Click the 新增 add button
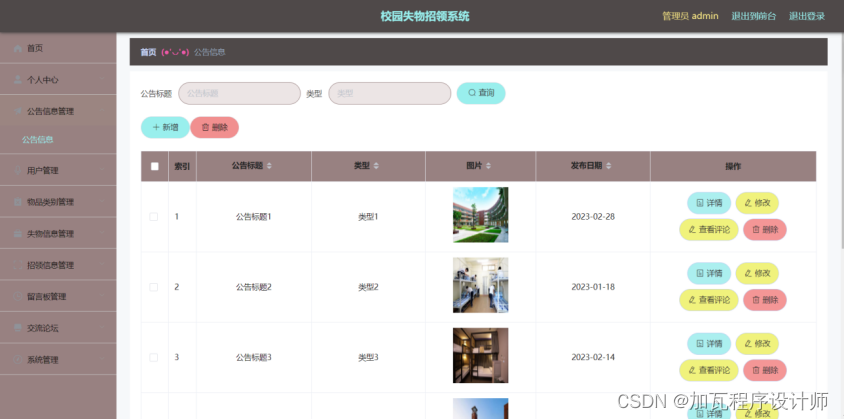The height and width of the screenshot is (420, 844). coord(165,128)
